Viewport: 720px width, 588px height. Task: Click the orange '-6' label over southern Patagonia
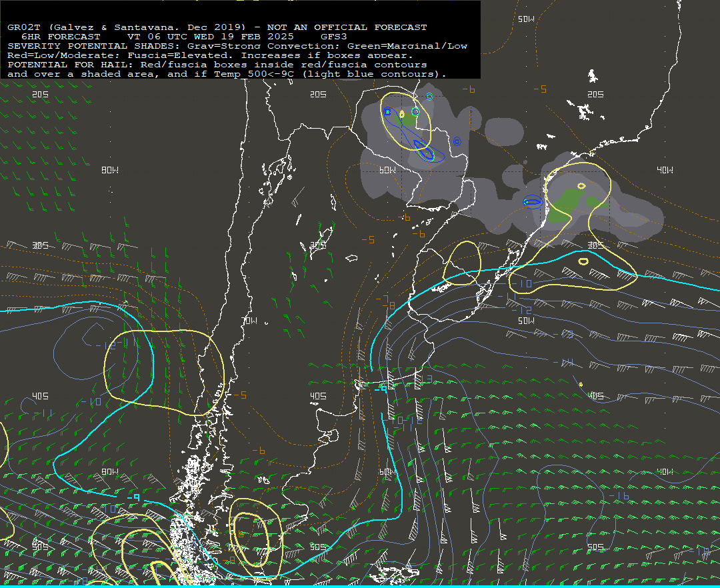(x=259, y=451)
